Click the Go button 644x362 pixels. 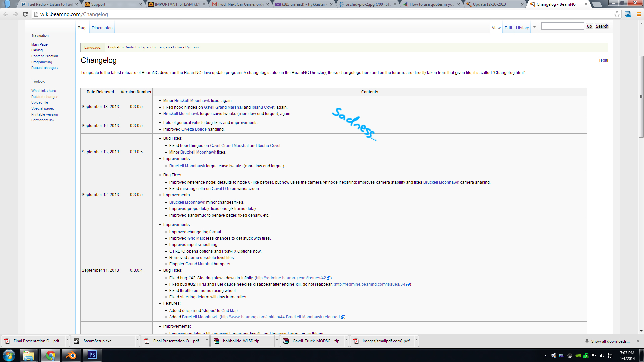pyautogui.click(x=589, y=26)
